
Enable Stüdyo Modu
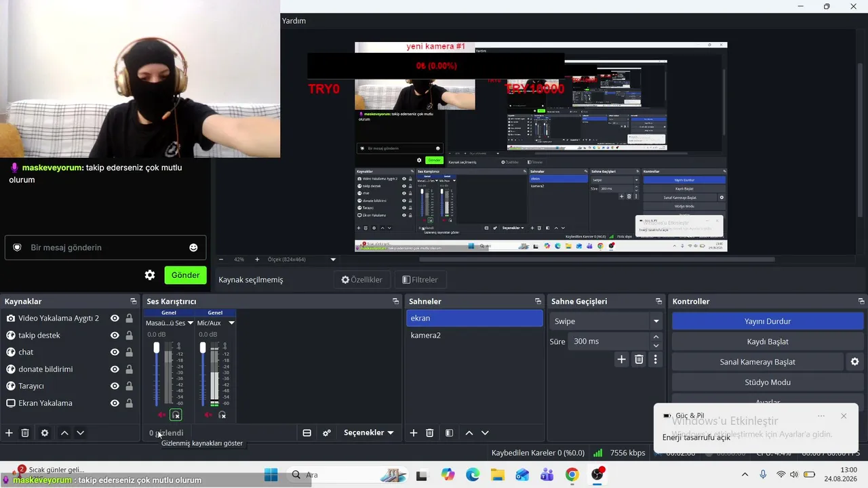[768, 382]
